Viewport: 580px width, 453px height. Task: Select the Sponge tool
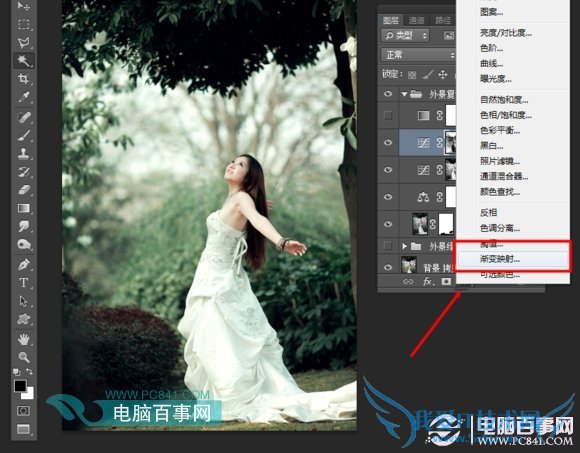24,244
